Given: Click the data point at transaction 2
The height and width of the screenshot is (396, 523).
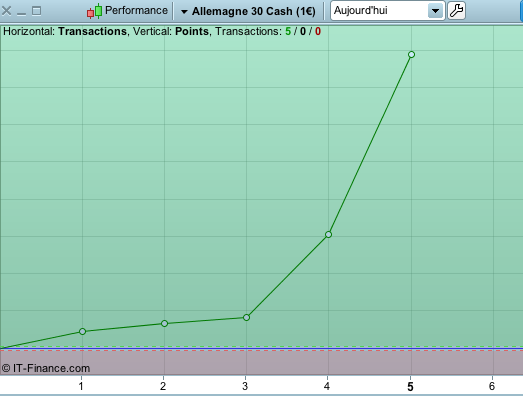Looking at the screenshot, I should point(164,323).
